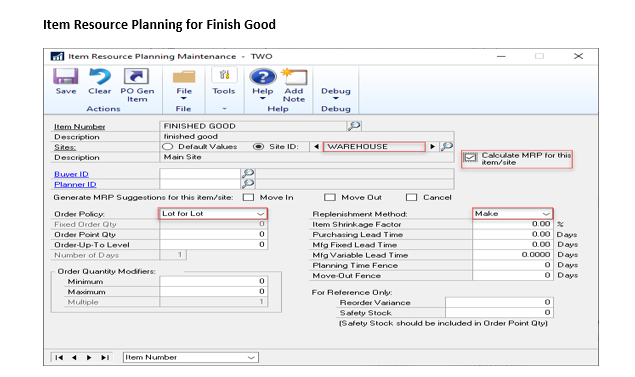The image size is (635, 377).
Task: Click the Item Number input field
Action: coord(254,126)
